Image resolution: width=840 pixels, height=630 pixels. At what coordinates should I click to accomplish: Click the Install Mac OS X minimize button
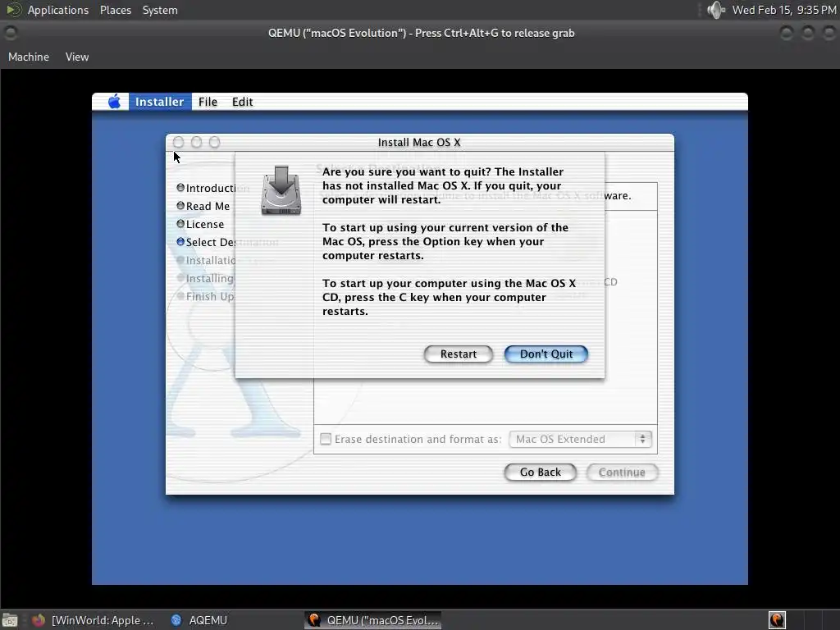197,142
